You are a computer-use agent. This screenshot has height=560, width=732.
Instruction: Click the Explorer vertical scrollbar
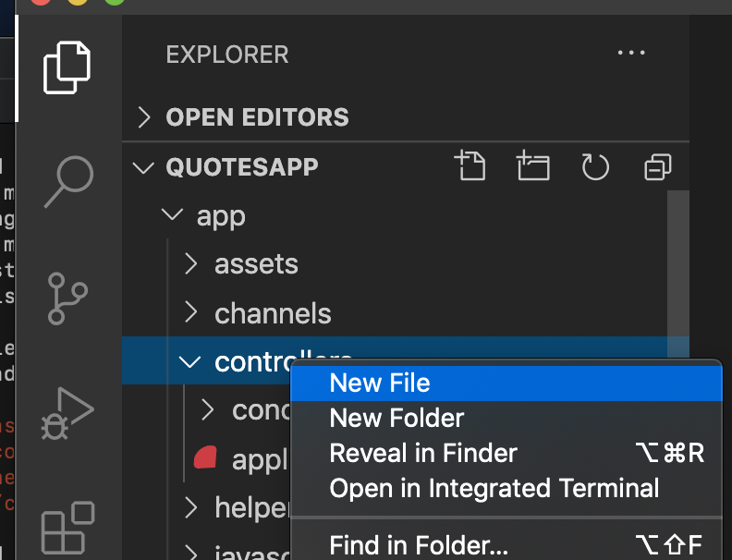pyautogui.click(x=677, y=275)
